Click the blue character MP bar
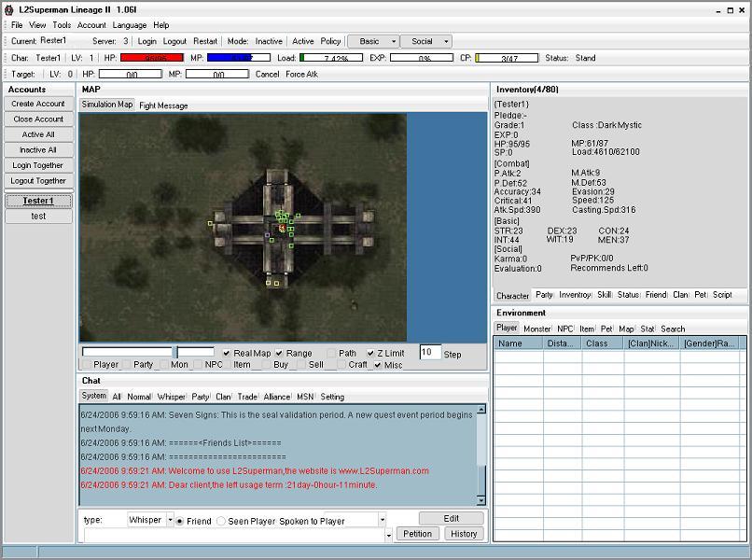 pyautogui.click(x=239, y=58)
